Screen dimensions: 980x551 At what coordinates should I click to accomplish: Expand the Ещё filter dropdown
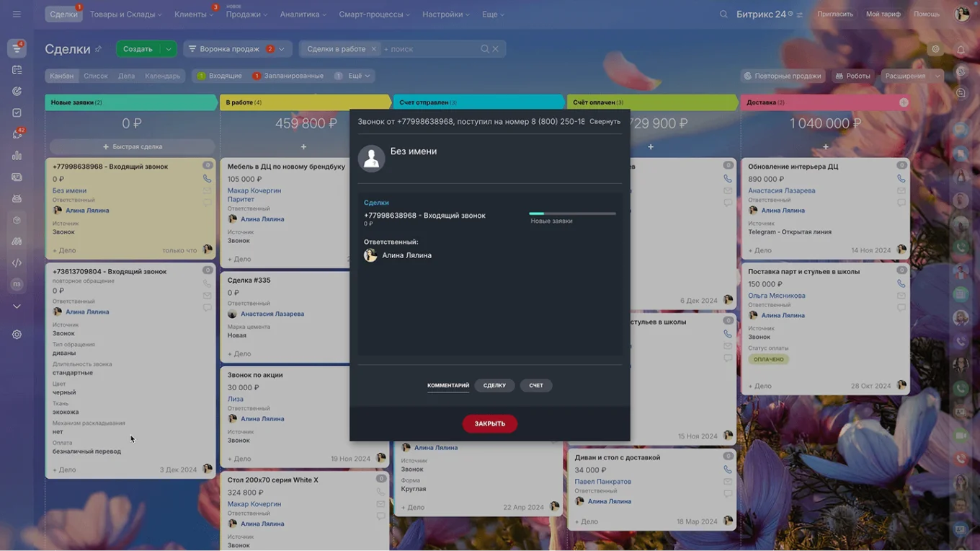355,75
